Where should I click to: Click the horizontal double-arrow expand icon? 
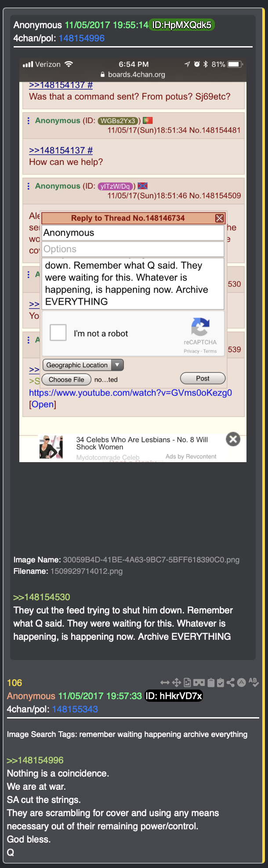pos(165,682)
